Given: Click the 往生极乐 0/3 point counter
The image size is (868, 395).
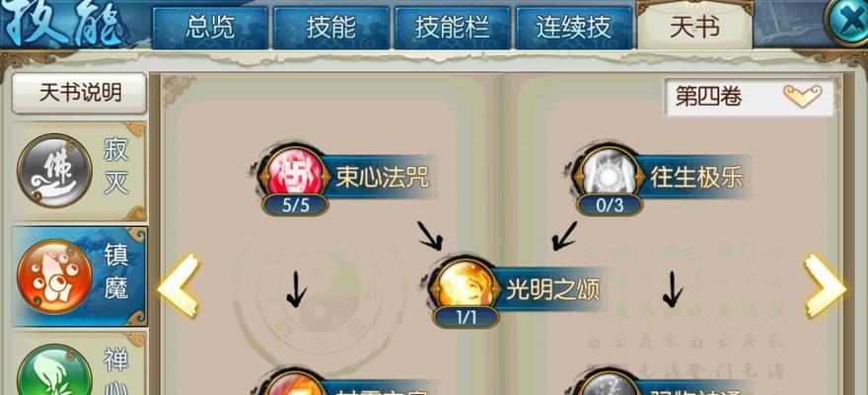Looking at the screenshot, I should [x=610, y=205].
